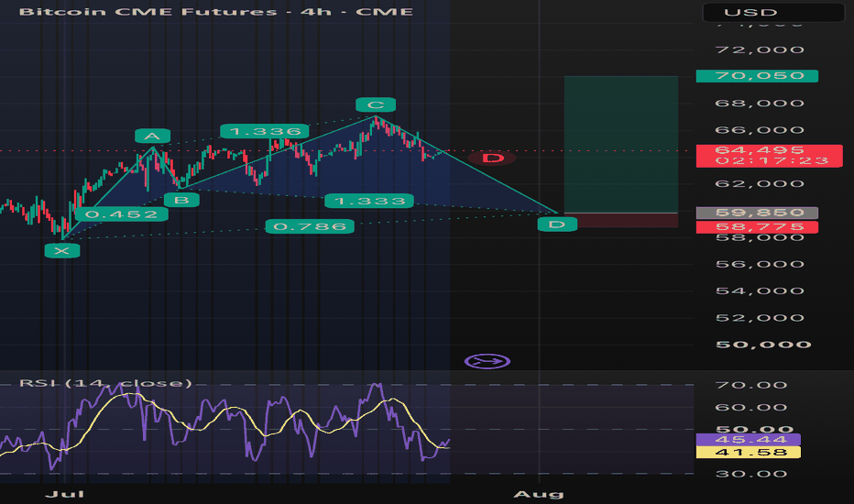Select the X point label of the pattern

pos(62,251)
